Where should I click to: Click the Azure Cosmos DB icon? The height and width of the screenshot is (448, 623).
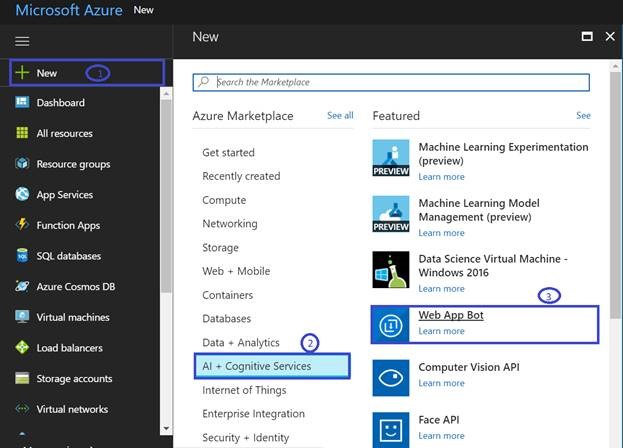pyautogui.click(x=22, y=287)
